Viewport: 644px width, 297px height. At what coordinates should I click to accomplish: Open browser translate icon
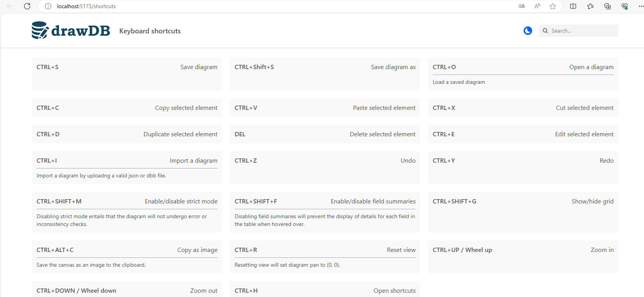[522, 6]
